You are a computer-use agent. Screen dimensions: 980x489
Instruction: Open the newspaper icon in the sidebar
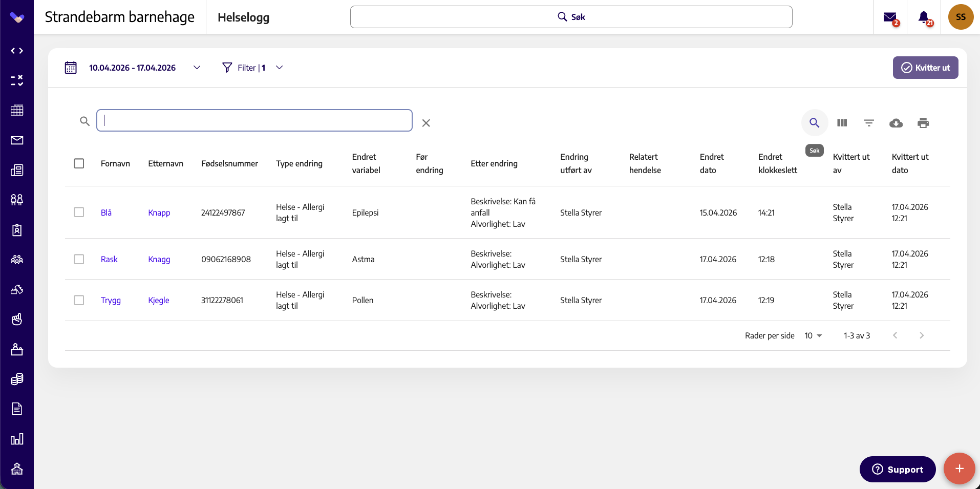tap(17, 170)
